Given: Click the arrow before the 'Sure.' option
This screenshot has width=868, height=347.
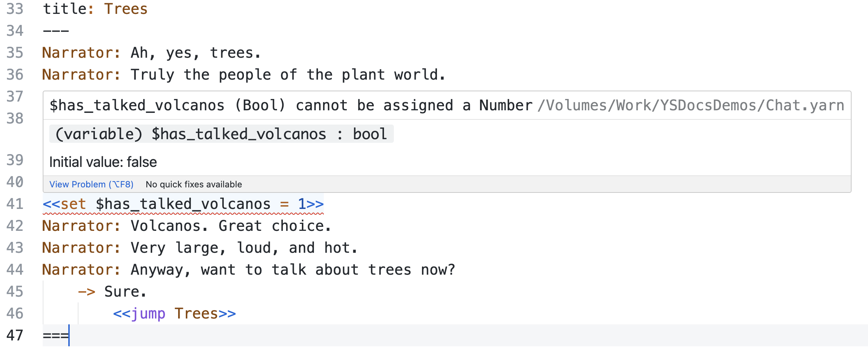Looking at the screenshot, I should (87, 291).
